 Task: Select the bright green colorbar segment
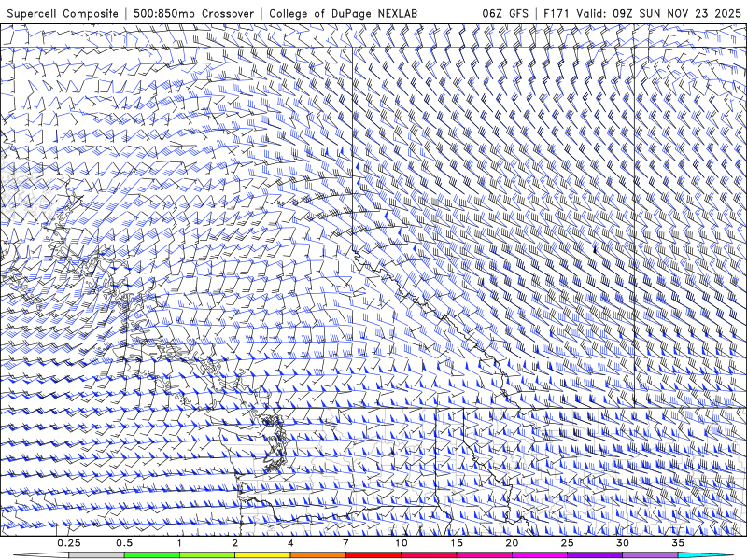pos(152,555)
